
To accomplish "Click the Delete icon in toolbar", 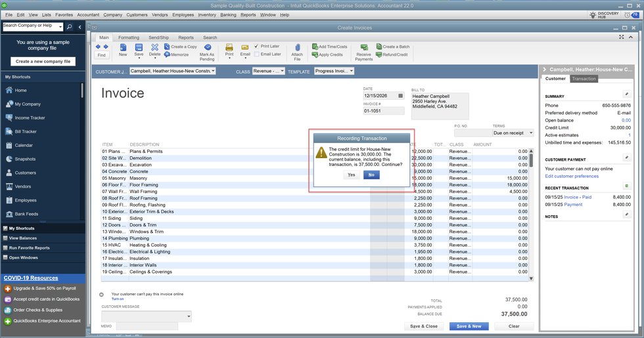I will pos(154,49).
